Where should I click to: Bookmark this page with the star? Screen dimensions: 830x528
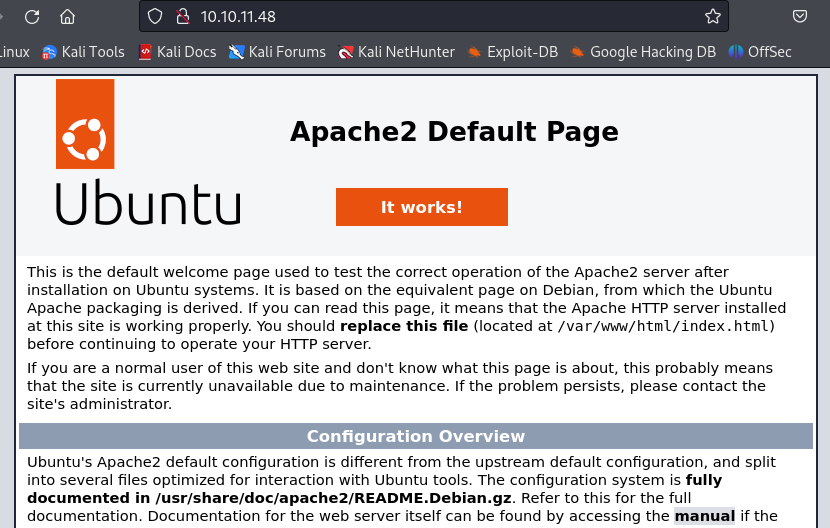pyautogui.click(x=712, y=16)
